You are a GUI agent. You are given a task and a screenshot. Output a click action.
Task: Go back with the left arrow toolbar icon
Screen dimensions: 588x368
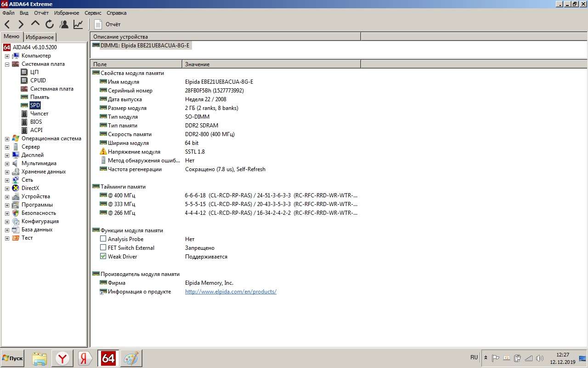[7, 24]
